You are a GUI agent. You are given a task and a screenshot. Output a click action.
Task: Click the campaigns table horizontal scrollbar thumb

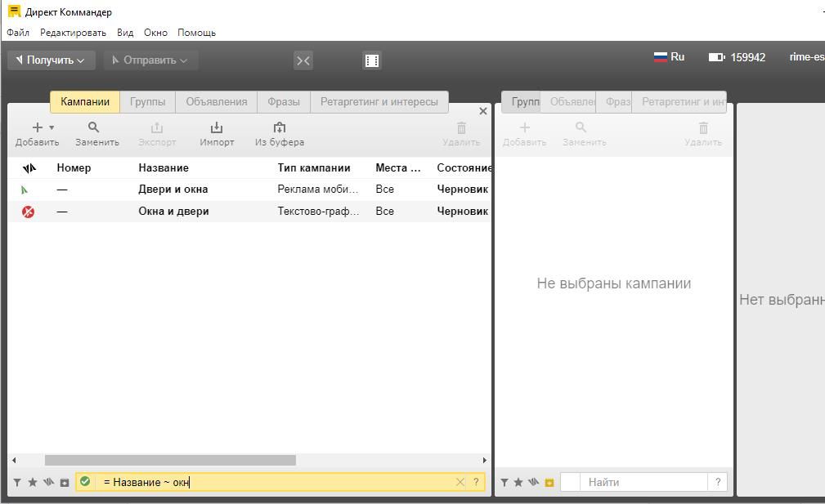[170, 461]
